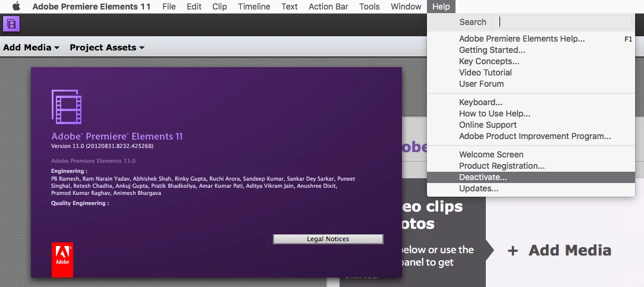Click the purple Premiere Elements filmstrip icon
The height and width of the screenshot is (287, 644).
pyautogui.click(x=11, y=24)
